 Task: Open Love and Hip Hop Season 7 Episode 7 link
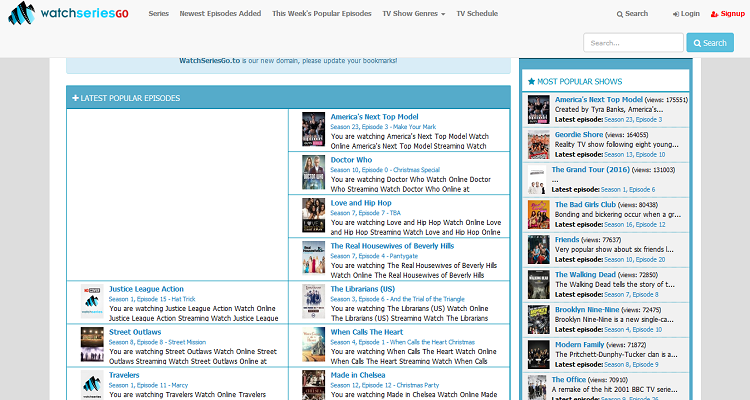(365, 213)
